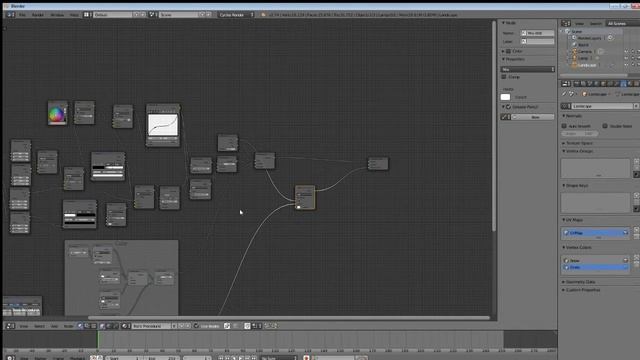This screenshot has height=360, width=640.
Task: Select the UVMap list entry
Action: coord(595,233)
